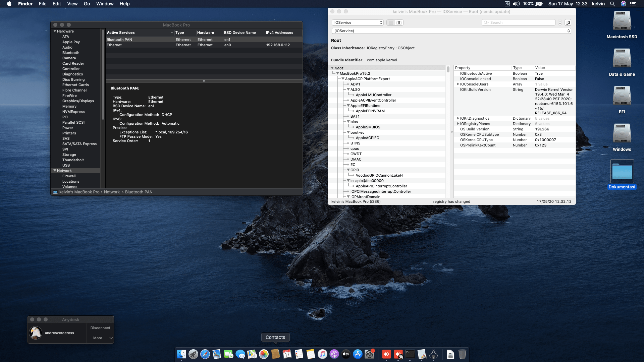
Task: Switch IORegistryExplorer to column view
Action: [399, 22]
